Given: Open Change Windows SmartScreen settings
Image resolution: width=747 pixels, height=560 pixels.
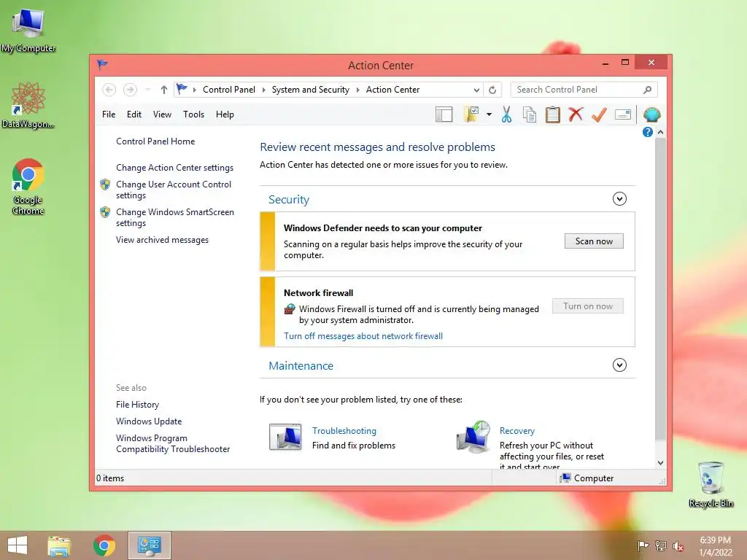Looking at the screenshot, I should tap(175, 217).
